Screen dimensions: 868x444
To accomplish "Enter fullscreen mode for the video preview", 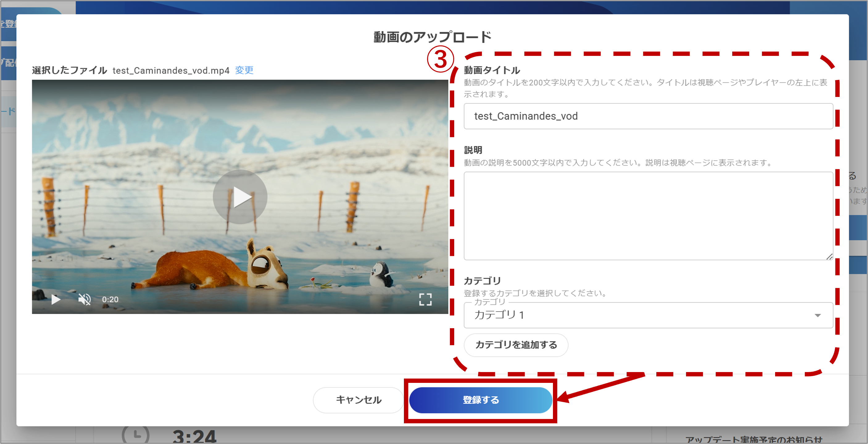I will pos(425,299).
